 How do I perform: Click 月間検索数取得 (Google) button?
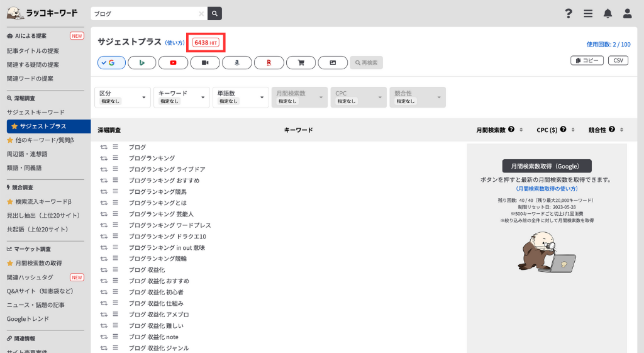pyautogui.click(x=547, y=166)
